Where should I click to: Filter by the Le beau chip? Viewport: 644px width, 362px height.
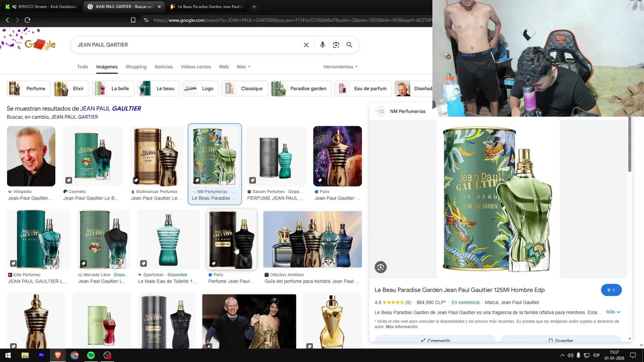click(158, 88)
